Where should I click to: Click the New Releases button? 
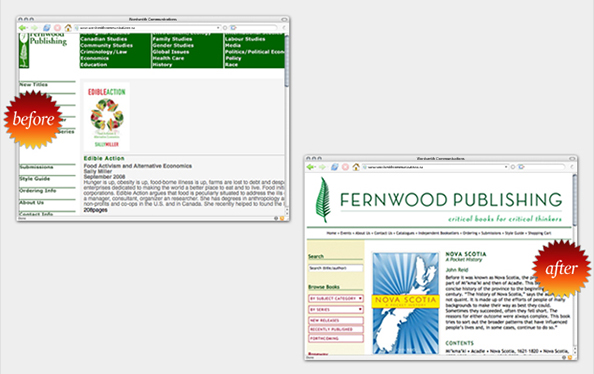[336, 321]
